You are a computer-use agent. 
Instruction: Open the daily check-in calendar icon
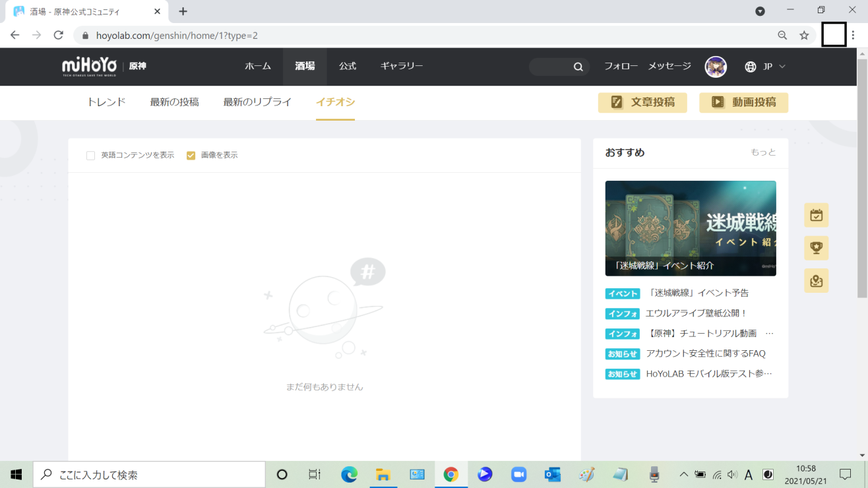click(816, 215)
